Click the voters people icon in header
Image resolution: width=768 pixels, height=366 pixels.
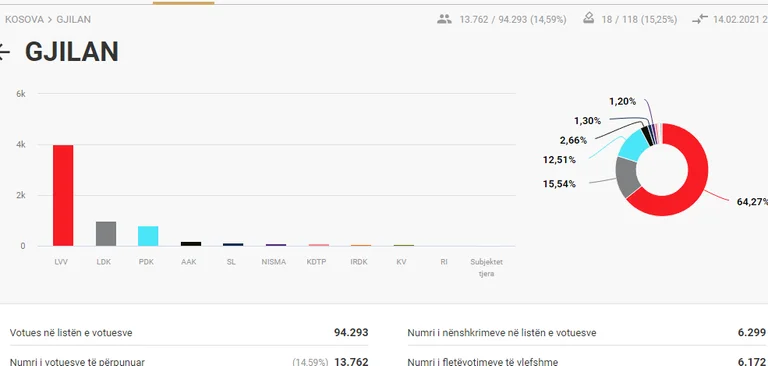click(x=444, y=20)
